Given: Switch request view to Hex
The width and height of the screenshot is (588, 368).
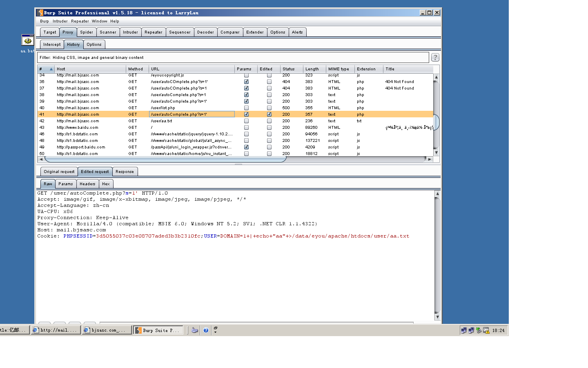Looking at the screenshot, I should 106,184.
